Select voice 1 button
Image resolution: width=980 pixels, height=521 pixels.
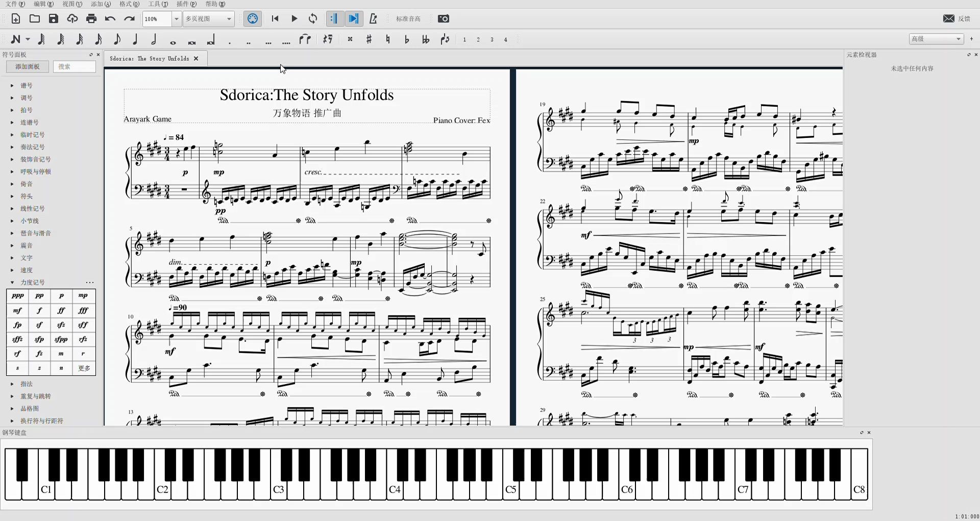pyautogui.click(x=464, y=39)
